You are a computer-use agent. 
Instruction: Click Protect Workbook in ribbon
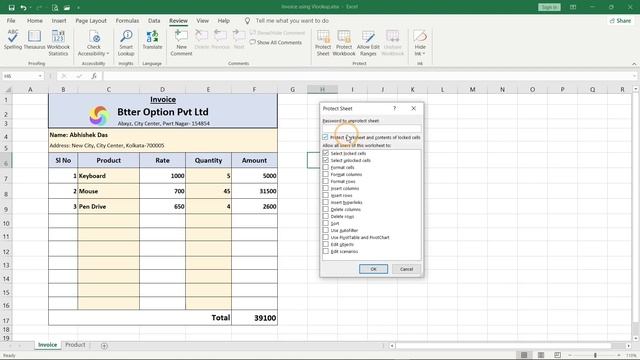tap(344, 42)
